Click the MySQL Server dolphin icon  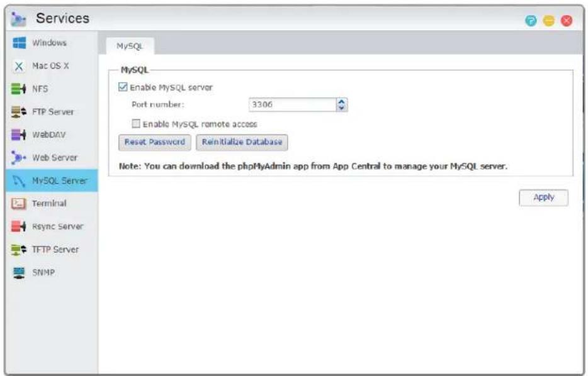[x=19, y=181]
